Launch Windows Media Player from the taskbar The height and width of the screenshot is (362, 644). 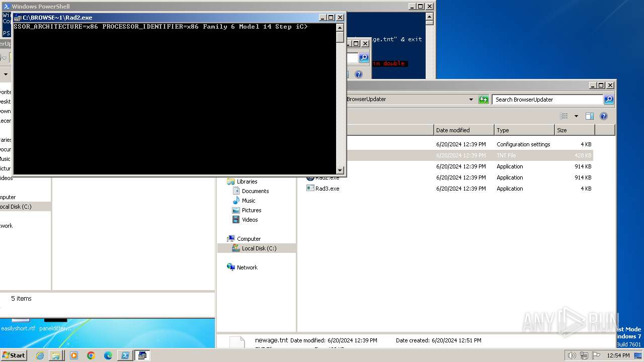(74, 355)
